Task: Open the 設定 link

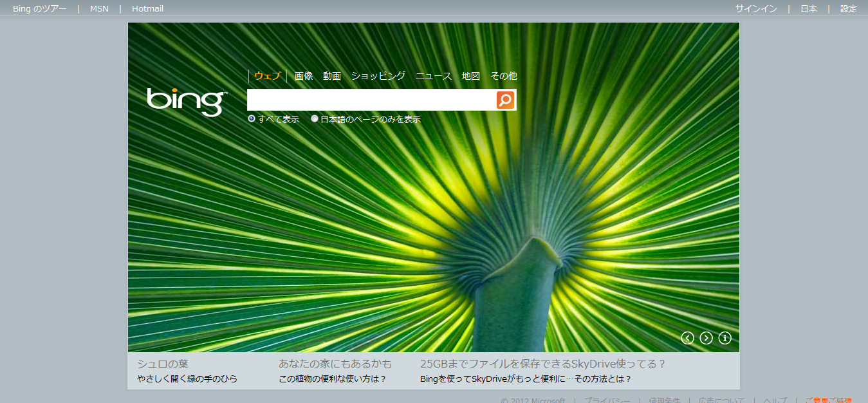Action: 849,9
